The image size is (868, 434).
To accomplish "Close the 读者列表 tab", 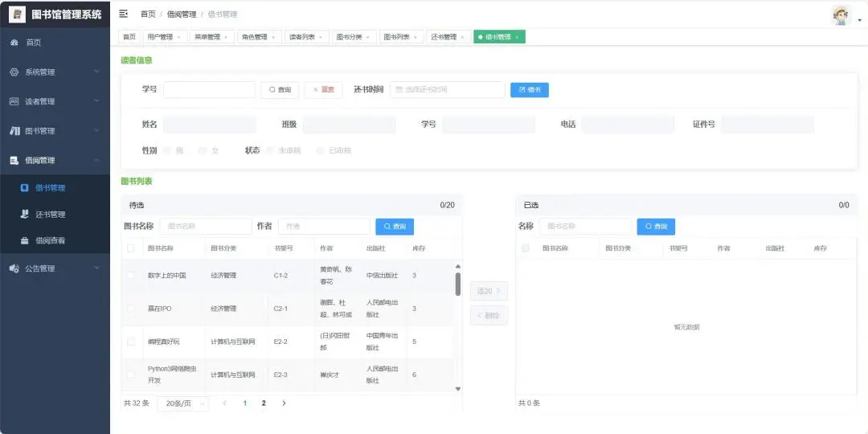I will click(321, 37).
